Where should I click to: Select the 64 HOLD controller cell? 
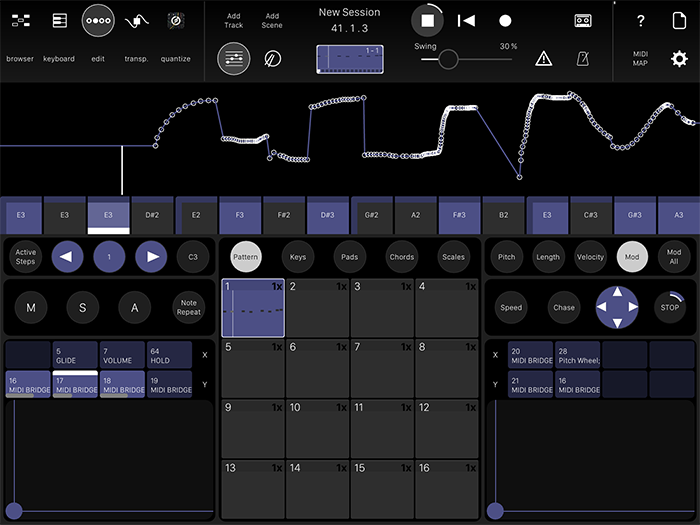(x=170, y=355)
